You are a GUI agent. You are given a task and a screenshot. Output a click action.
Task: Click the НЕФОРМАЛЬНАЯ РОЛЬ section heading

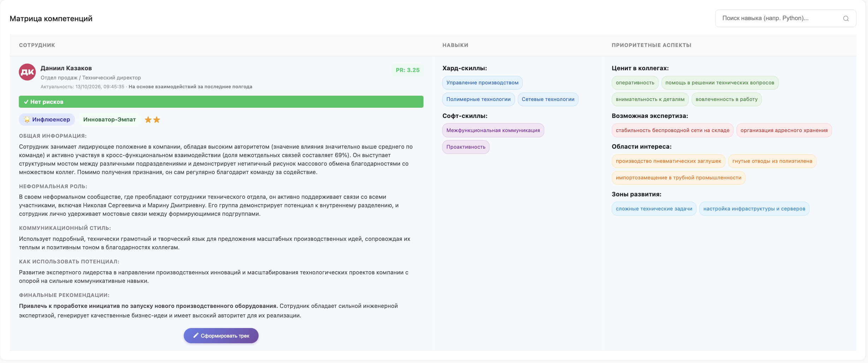[53, 186]
